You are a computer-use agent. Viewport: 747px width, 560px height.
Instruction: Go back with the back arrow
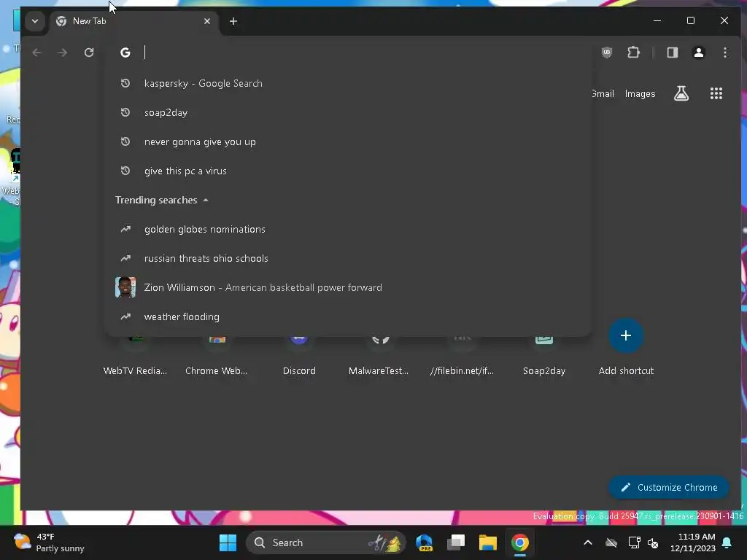36,52
